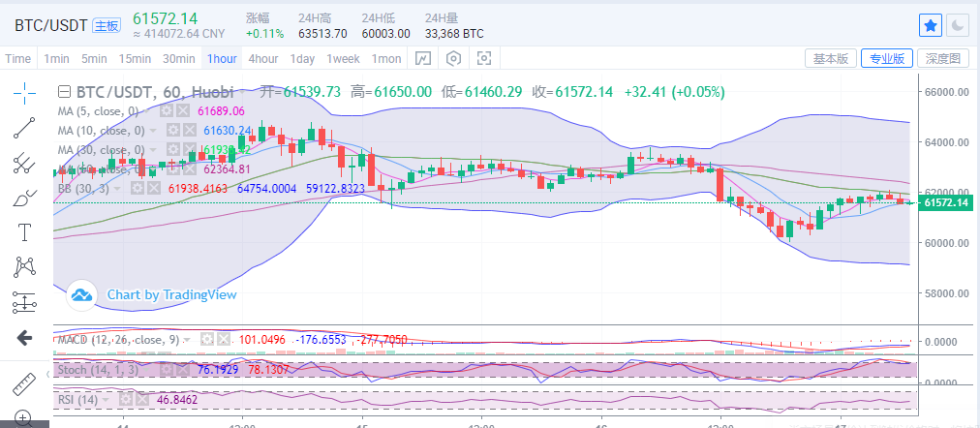This screenshot has width=980, height=428.
Task: Open MACD (12, 26, close, 9) dropdown arrow
Action: point(188,341)
